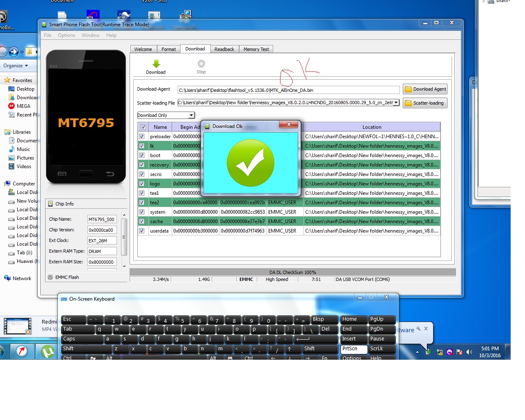Click the network warning tray icon
Viewport: 525px width, 420px height.
tap(440, 352)
